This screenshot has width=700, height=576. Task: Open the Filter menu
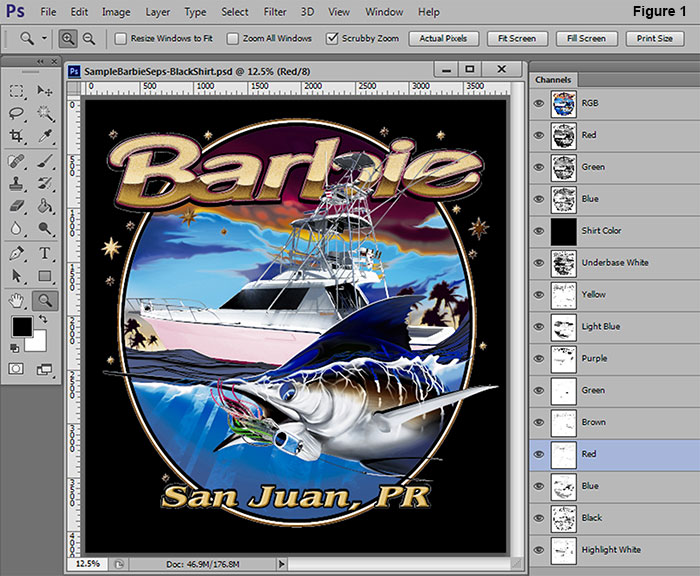click(x=275, y=12)
